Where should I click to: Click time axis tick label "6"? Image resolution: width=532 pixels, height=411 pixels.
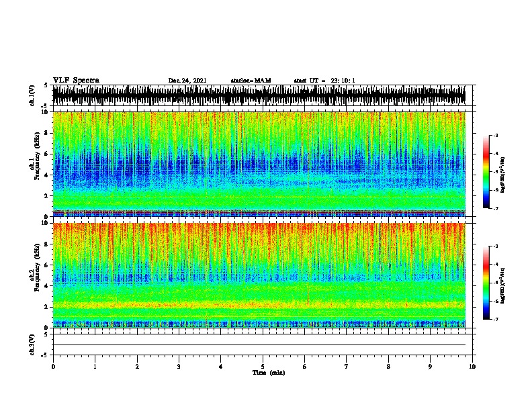point(305,367)
